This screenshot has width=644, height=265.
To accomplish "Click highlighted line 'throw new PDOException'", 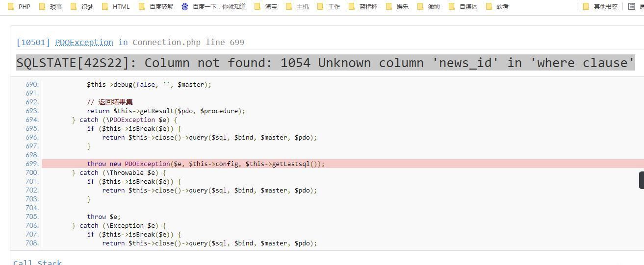I will tap(343, 164).
